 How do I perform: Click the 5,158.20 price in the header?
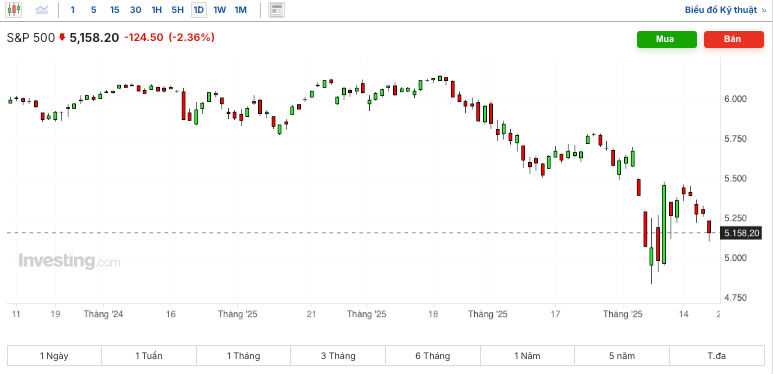[94, 38]
